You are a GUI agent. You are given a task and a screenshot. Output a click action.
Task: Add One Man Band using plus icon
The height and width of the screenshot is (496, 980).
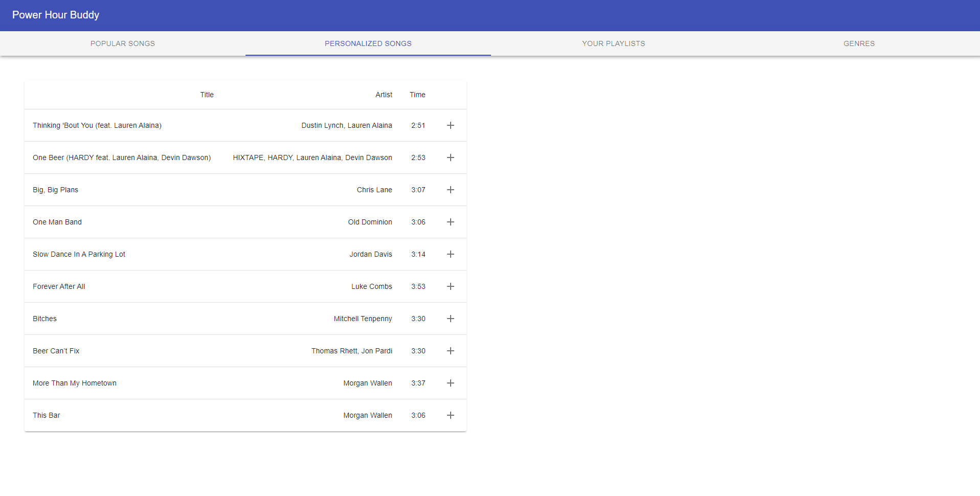[x=451, y=222]
